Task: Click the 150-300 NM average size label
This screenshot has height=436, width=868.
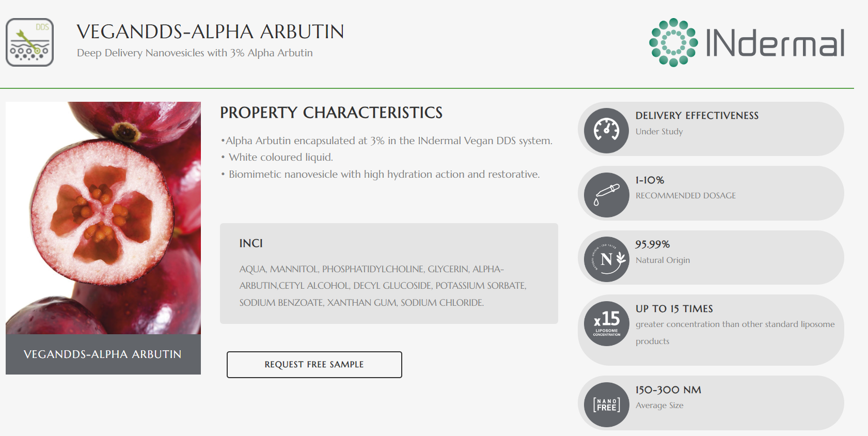Action: tap(668, 390)
